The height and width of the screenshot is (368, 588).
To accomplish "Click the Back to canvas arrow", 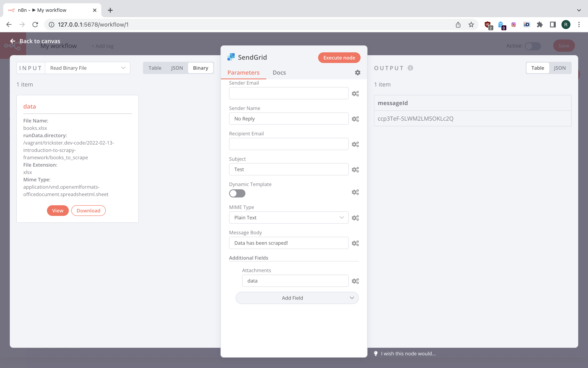I will (x=13, y=41).
